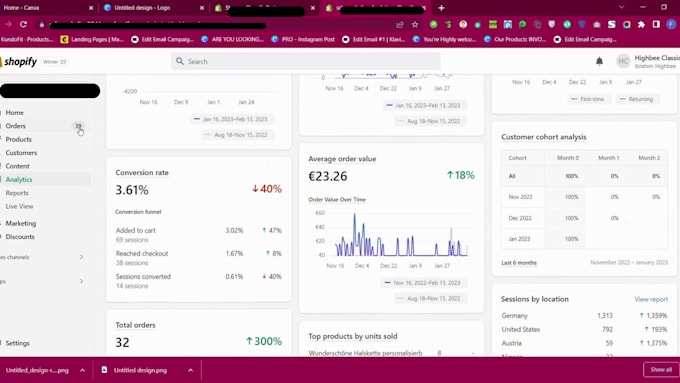
Task: Click the Order Value Over Time chart
Action: point(392,236)
